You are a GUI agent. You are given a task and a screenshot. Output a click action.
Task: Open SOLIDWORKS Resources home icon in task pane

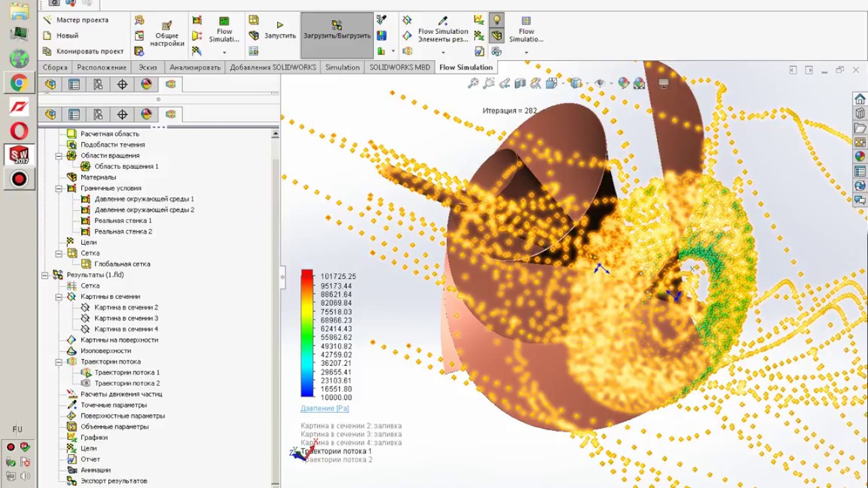860,100
